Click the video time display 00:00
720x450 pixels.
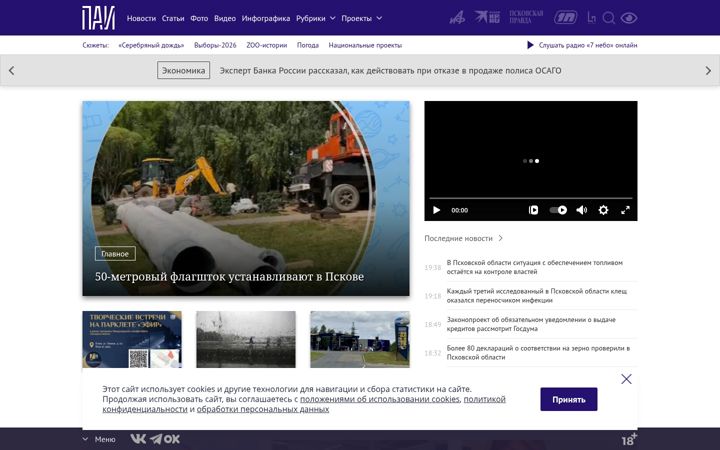click(x=460, y=210)
